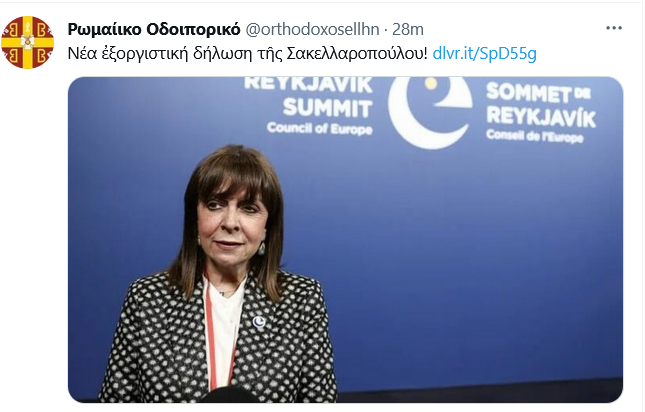Click the red lanyard in the photo
The width and height of the screenshot is (645, 412).
(210, 333)
